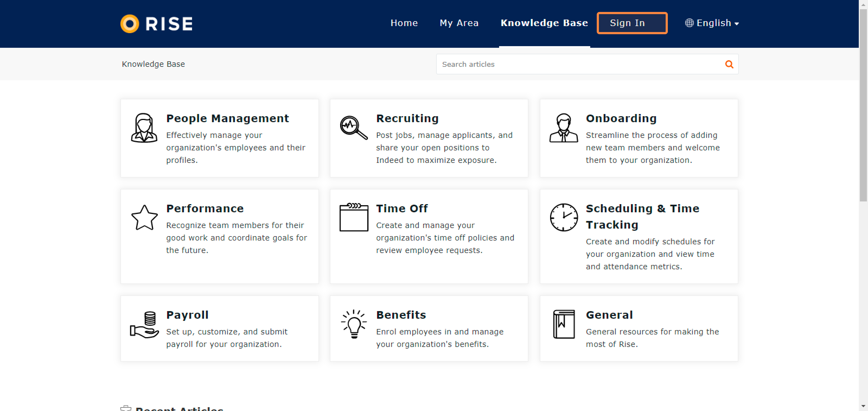Click the Knowledge Base breadcrumb text

[153, 64]
